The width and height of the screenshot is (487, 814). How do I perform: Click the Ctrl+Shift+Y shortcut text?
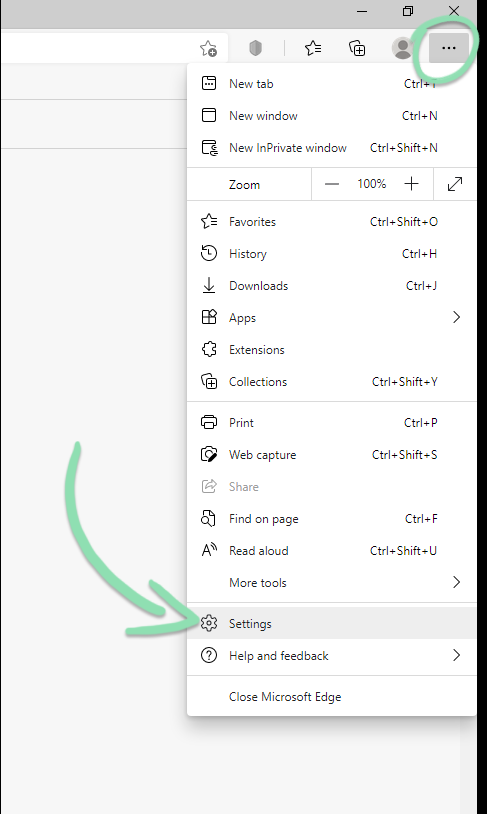click(404, 382)
